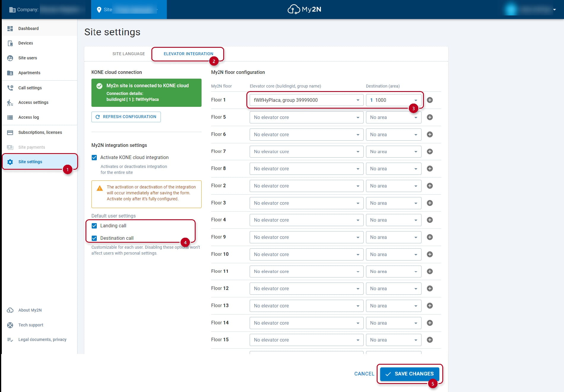The image size is (564, 392).
Task: Click the Legal documents icon
Action: point(10,339)
